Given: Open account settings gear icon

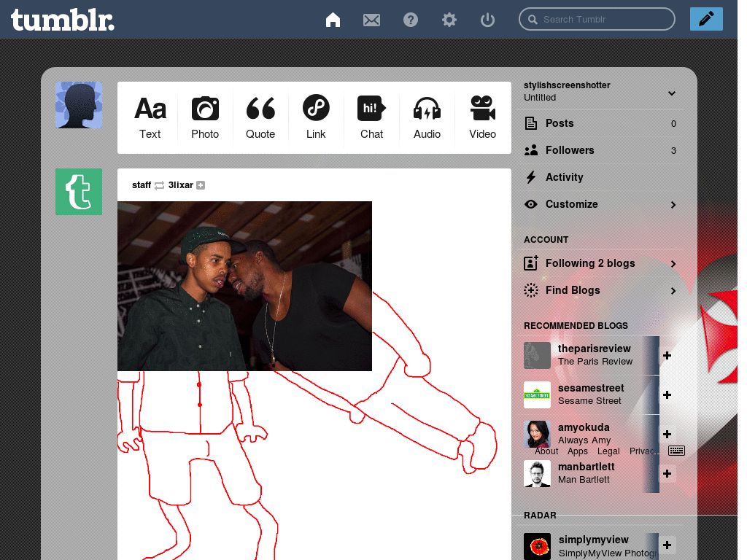Looking at the screenshot, I should (449, 20).
